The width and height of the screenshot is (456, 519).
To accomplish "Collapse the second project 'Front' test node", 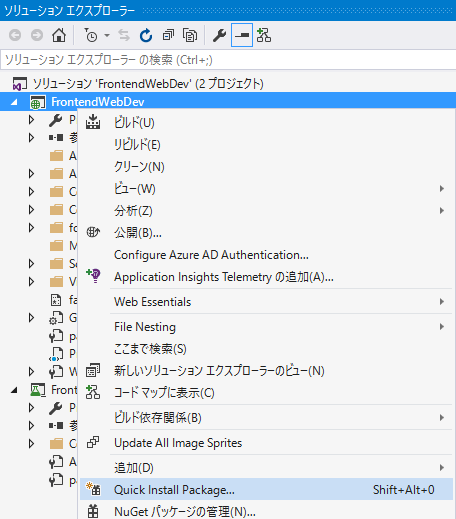I will click(x=14, y=390).
